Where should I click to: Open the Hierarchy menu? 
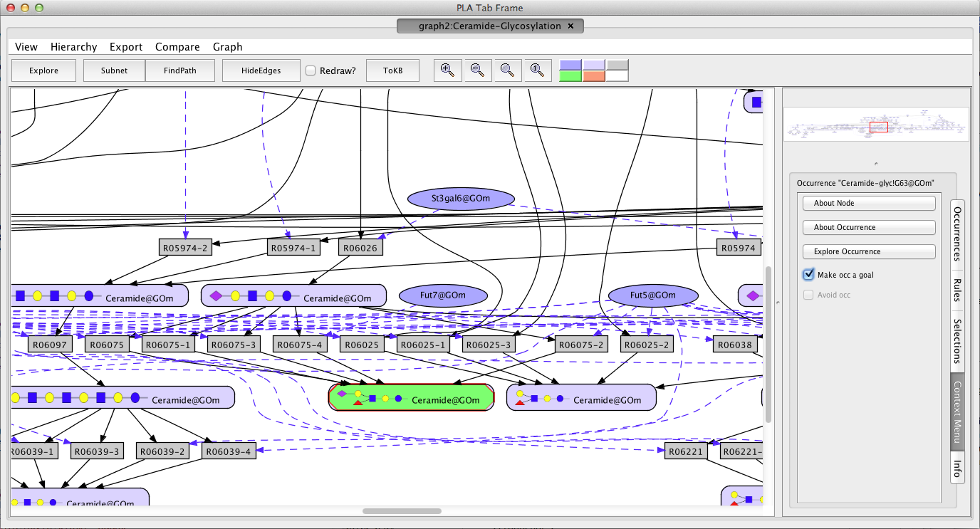[x=73, y=47]
